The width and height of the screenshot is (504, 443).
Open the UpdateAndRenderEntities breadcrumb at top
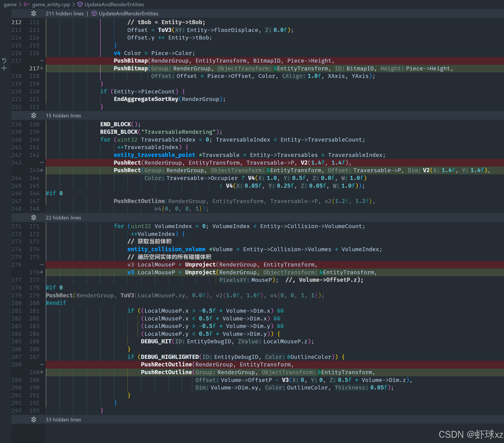(x=114, y=5)
